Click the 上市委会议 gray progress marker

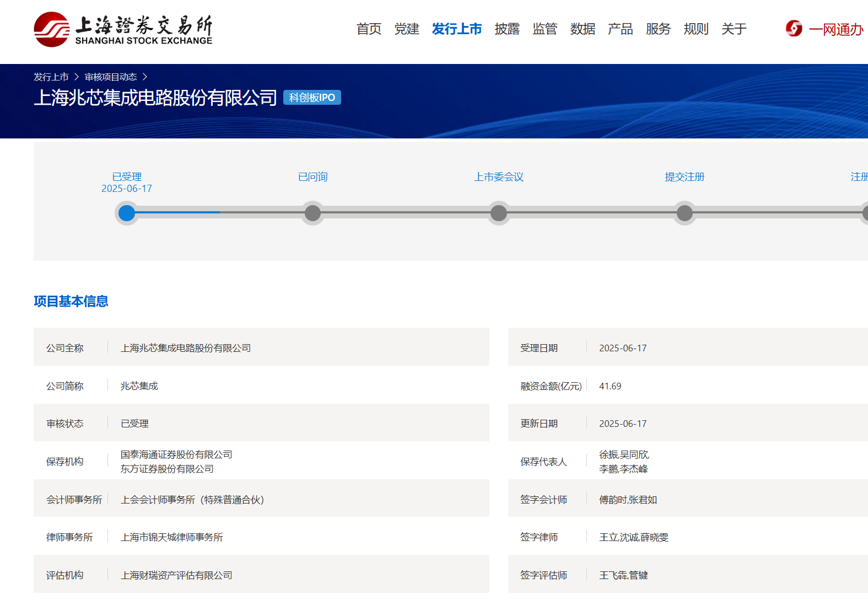499,213
